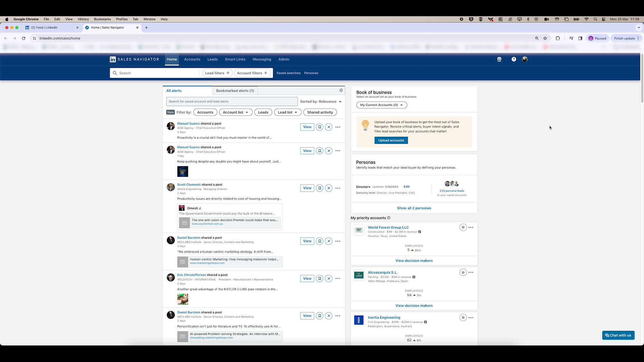Open the History menu in menu bar
Screen dimensions: 644x362
pos(83,19)
